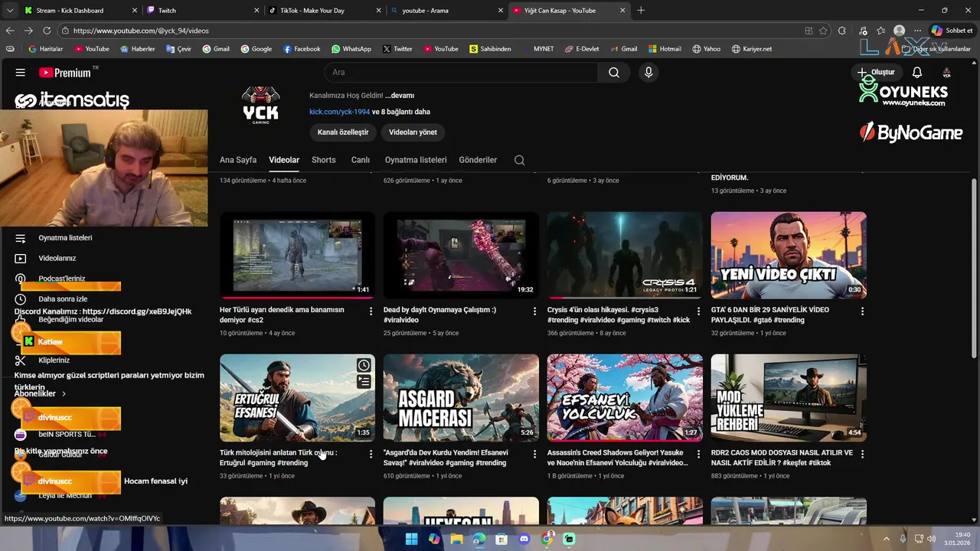
Task: Search within channel using magnifier icon
Action: 520,160
